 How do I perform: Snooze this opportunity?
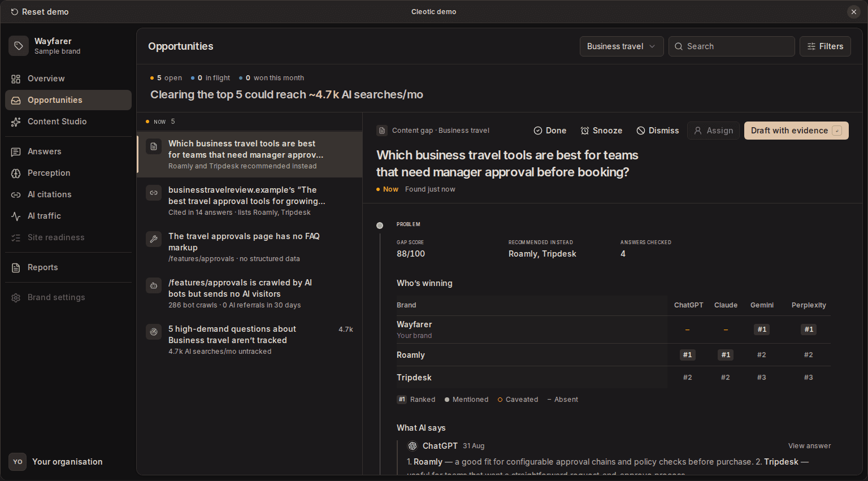click(601, 131)
